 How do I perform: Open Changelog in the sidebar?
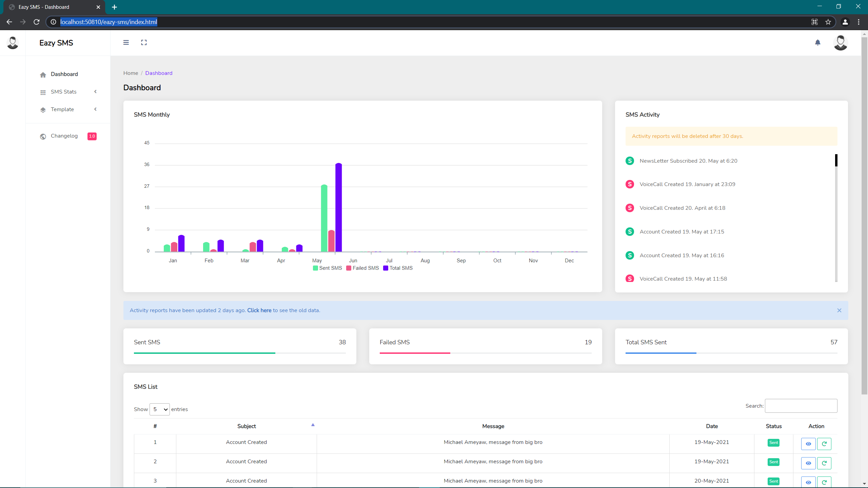(64, 136)
